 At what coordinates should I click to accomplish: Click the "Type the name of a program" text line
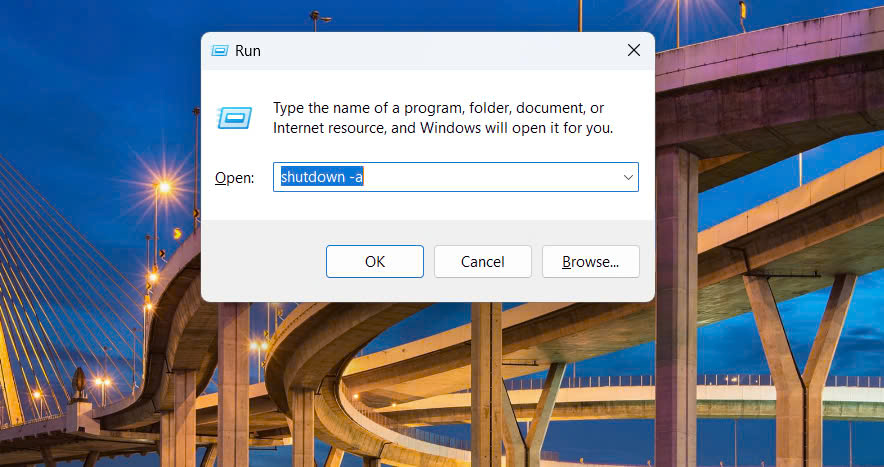pos(438,108)
